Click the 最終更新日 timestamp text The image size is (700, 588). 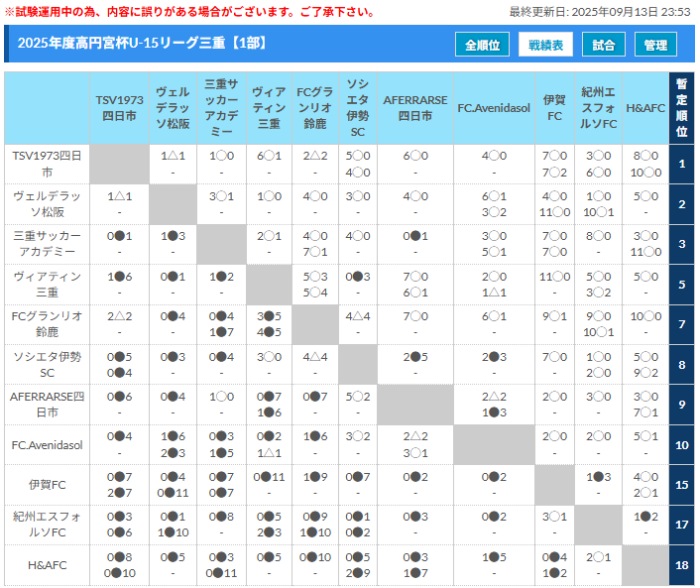pyautogui.click(x=600, y=12)
